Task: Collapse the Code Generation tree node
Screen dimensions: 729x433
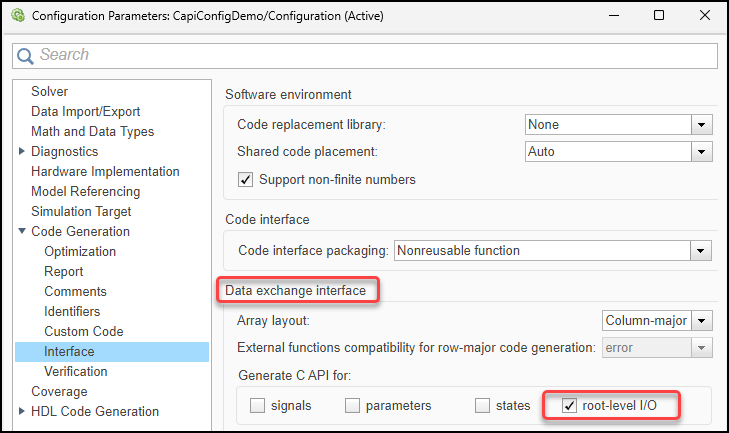Action: click(22, 232)
